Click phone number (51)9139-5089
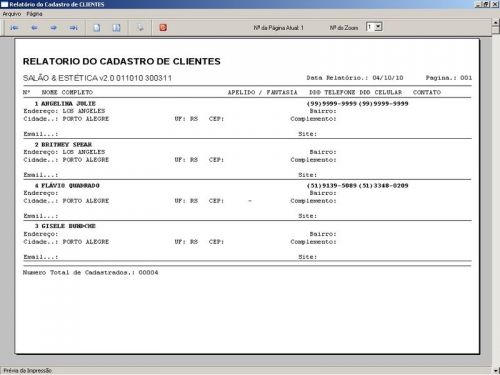Screen dimensions: 500x375 pyautogui.click(x=332, y=186)
